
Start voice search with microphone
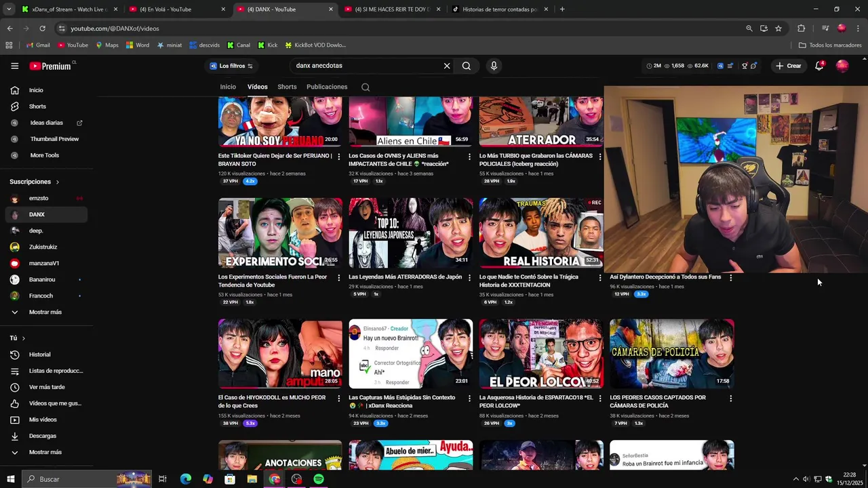tap(494, 66)
